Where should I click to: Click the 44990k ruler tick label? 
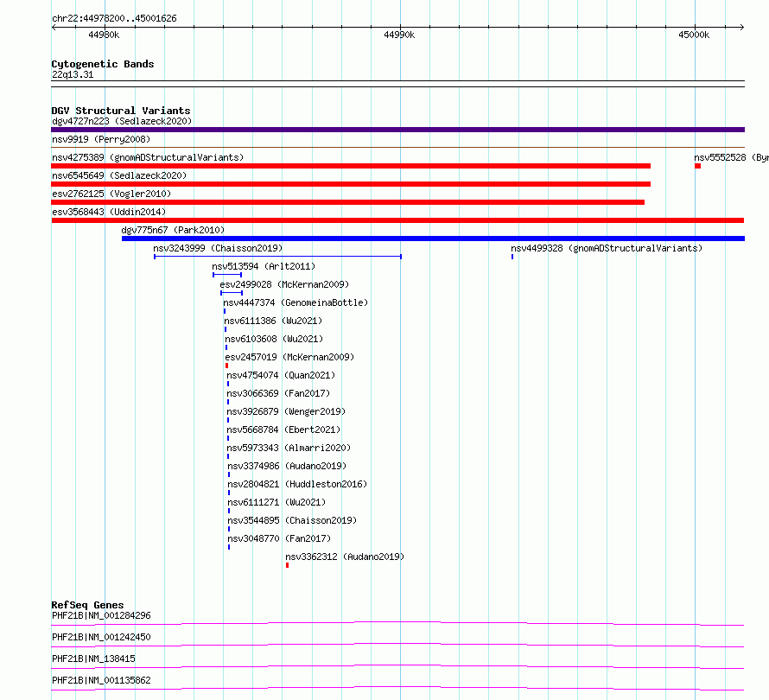(399, 35)
